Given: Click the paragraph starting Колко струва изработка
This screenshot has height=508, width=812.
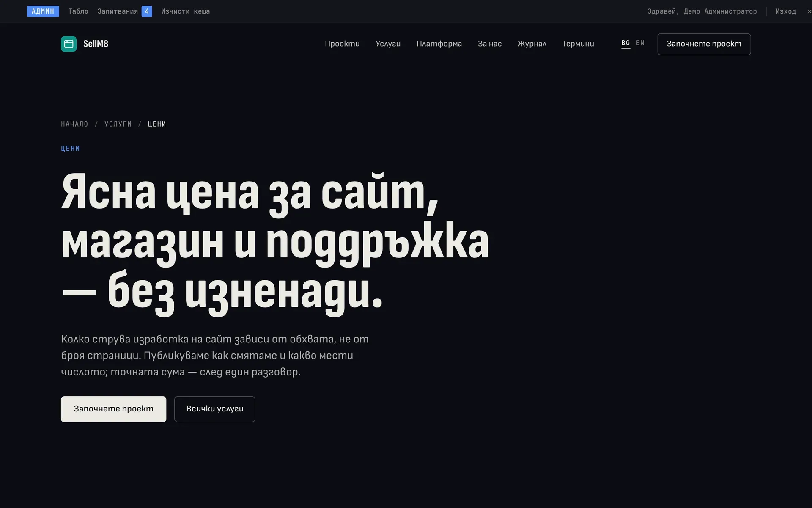Looking at the screenshot, I should click(215, 355).
